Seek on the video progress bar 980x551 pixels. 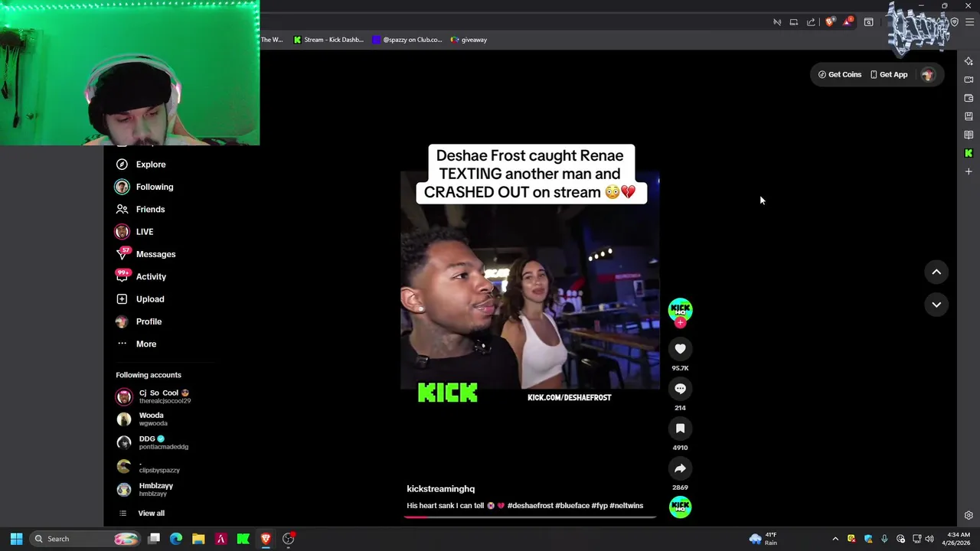(x=530, y=517)
